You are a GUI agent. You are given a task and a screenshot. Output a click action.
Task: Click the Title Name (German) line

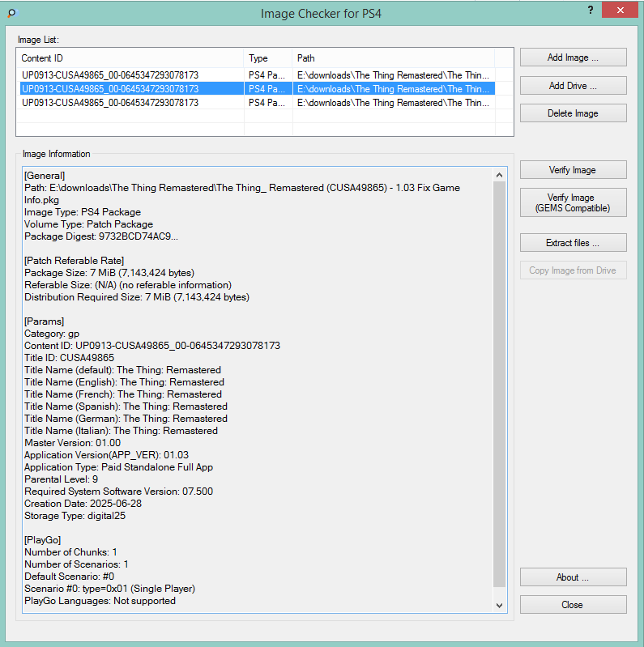[x=126, y=419]
